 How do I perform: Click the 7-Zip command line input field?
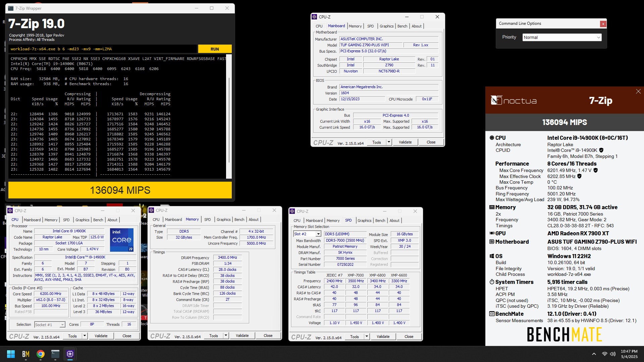pyautogui.click(x=102, y=49)
